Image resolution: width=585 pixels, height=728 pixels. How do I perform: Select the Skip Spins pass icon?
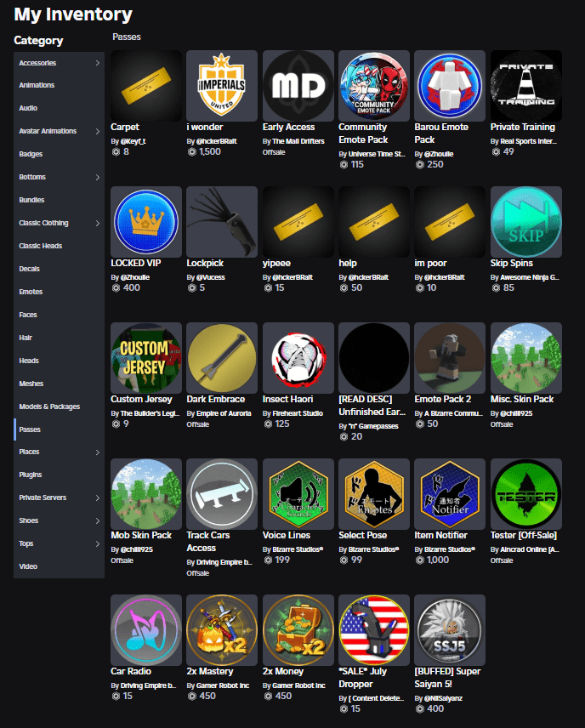click(x=525, y=222)
